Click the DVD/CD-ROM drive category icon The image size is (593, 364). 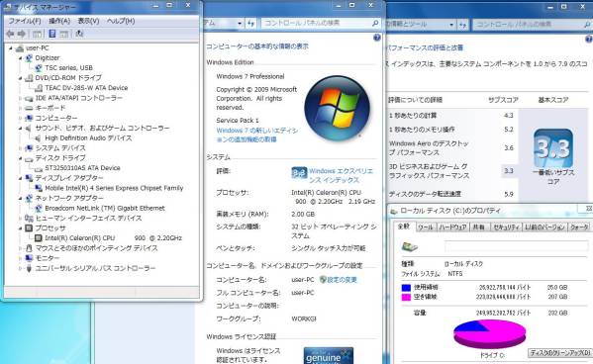point(29,78)
